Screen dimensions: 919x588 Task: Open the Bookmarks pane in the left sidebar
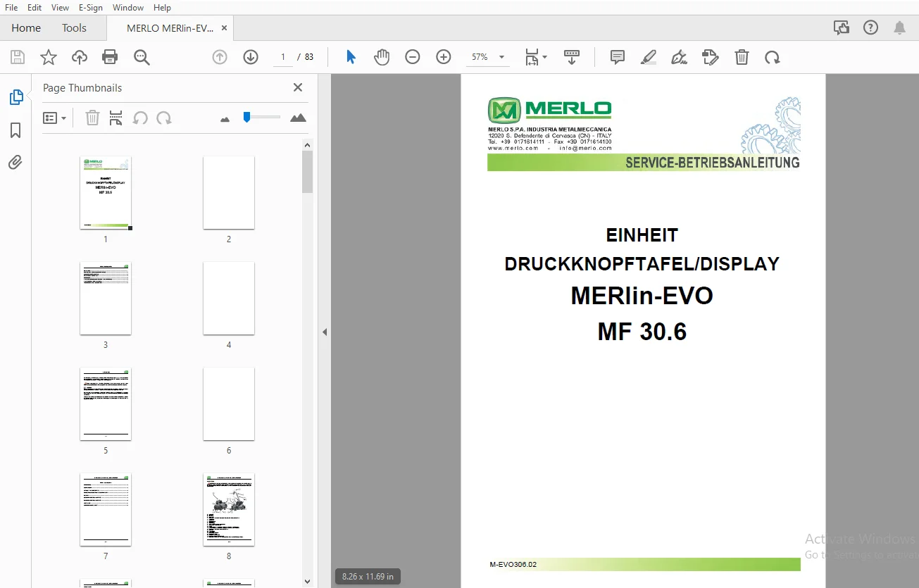tap(15, 130)
